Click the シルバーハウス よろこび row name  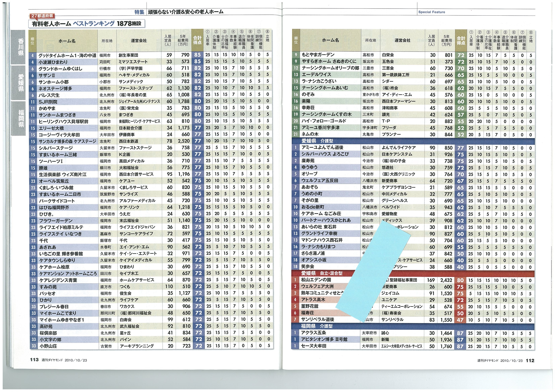coord(325,154)
